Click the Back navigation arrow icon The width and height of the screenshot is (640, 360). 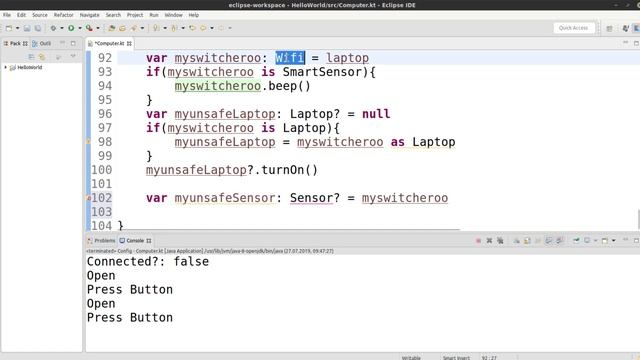click(203, 28)
